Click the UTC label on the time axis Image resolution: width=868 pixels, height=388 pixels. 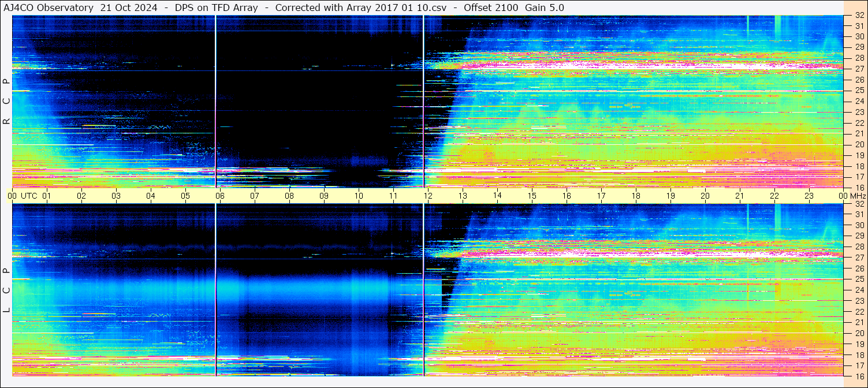[x=29, y=196]
